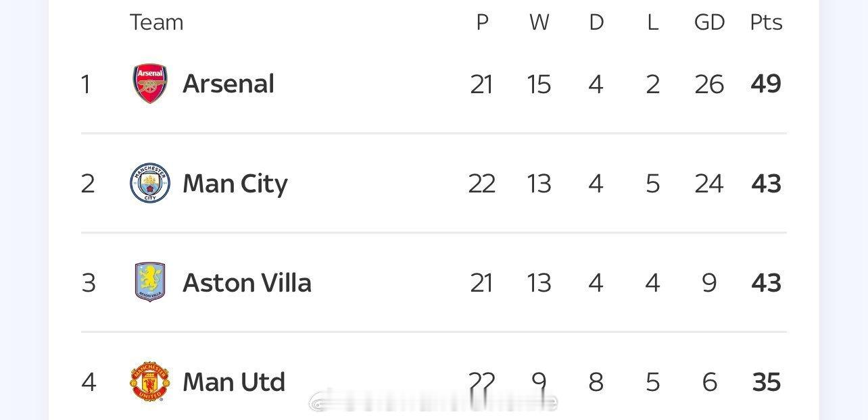
Task: Click the P column header
Action: click(x=482, y=22)
